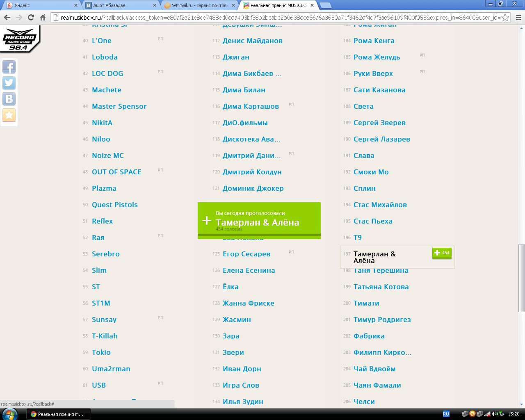This screenshot has width=525, height=420.
Task: Go forward with the browser forward arrow
Action: coord(19,17)
